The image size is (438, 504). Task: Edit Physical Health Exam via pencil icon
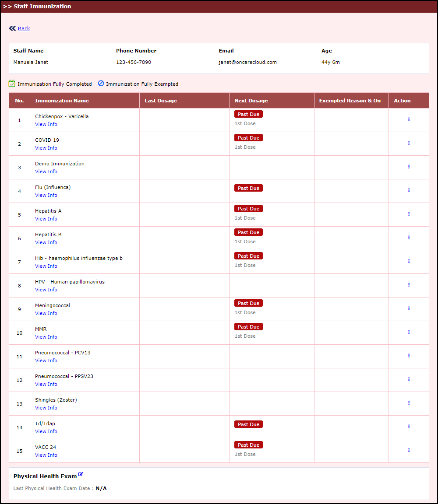coord(81,475)
